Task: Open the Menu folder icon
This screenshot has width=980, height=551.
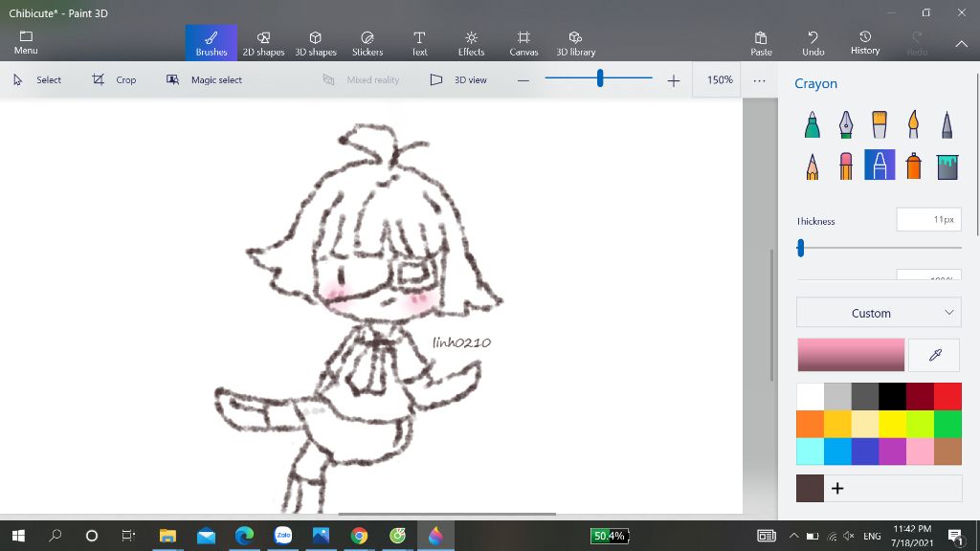Action: point(26,42)
